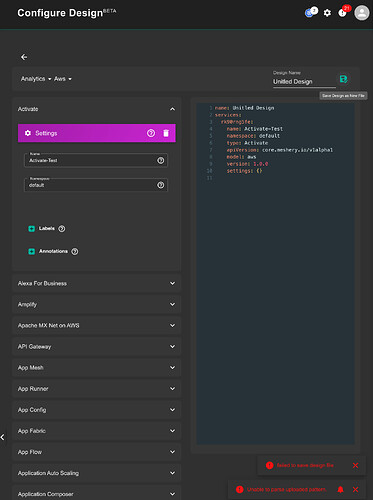Expand the App Runner section
Viewport: 373px width, 500px height.
click(x=97, y=389)
